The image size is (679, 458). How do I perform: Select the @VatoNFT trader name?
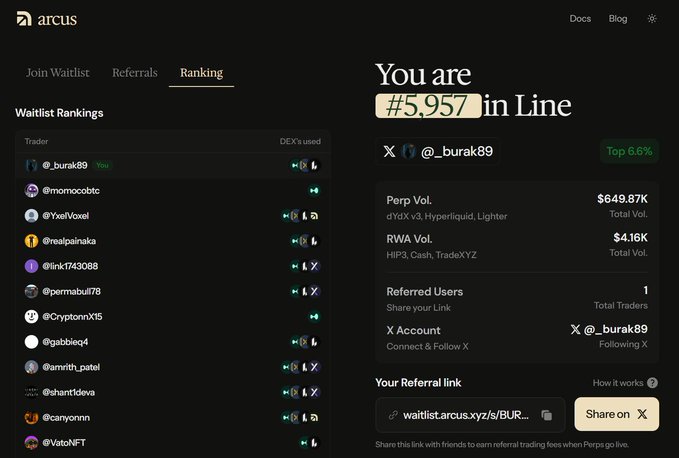(x=64, y=442)
